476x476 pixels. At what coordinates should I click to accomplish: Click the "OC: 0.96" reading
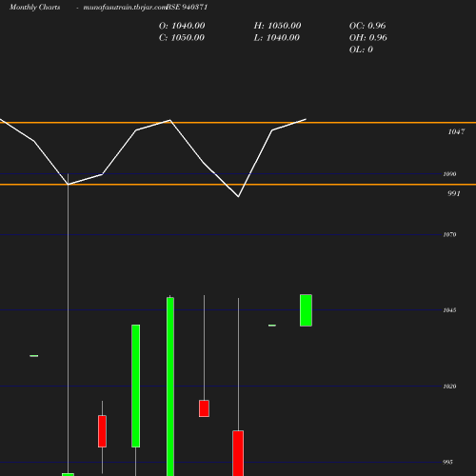[367, 26]
